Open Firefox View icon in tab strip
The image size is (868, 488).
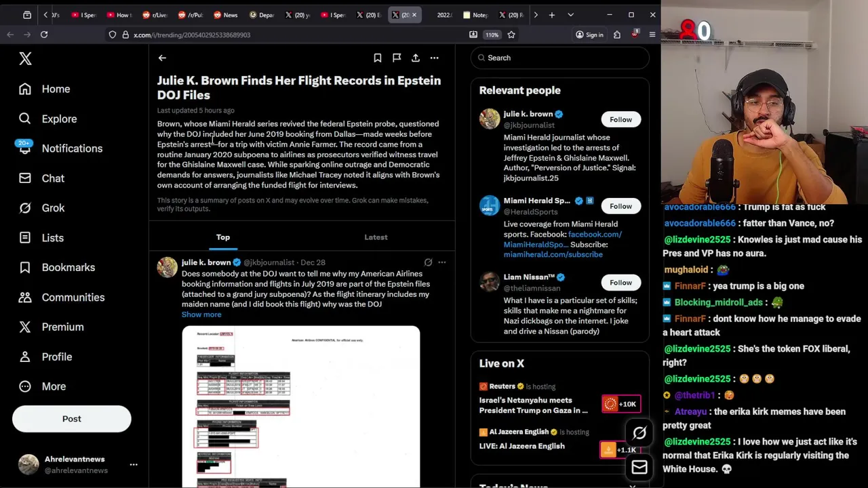tap(27, 15)
